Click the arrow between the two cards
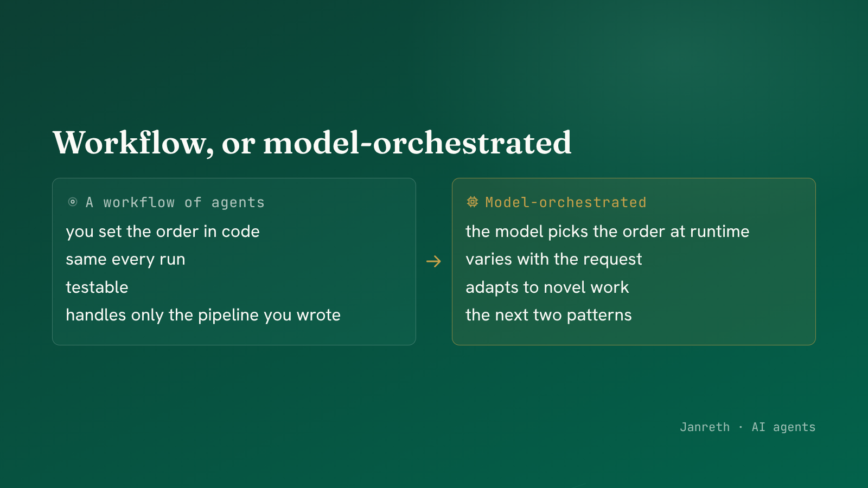Image resolution: width=868 pixels, height=488 pixels. click(434, 262)
